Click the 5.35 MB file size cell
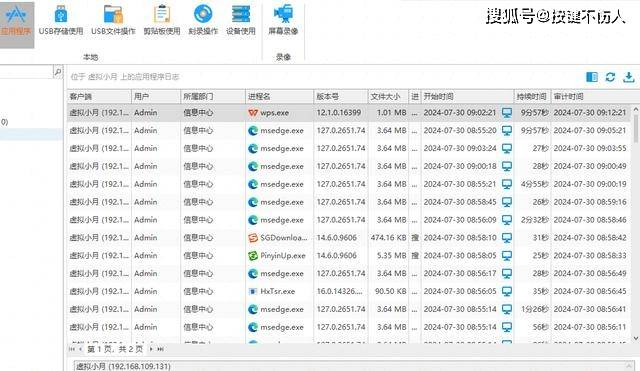 point(392,256)
